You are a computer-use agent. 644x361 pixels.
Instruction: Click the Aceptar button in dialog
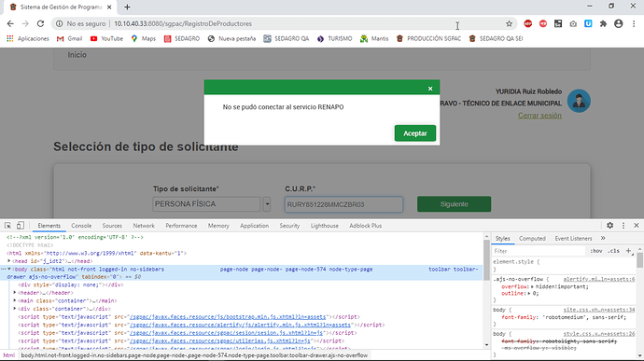pos(414,133)
